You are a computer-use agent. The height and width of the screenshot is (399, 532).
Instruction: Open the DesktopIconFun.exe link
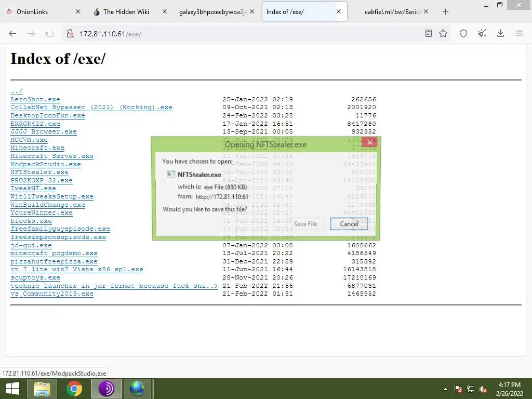48,115
